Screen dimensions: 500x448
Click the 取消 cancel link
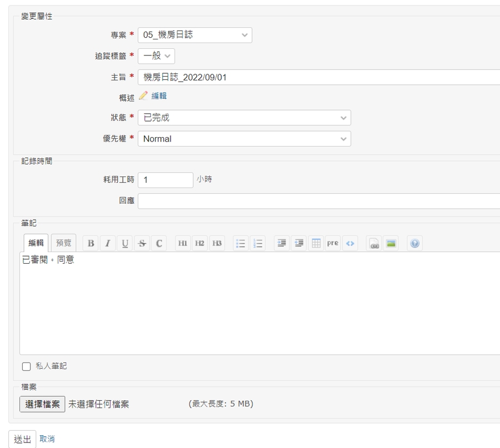(x=47, y=439)
